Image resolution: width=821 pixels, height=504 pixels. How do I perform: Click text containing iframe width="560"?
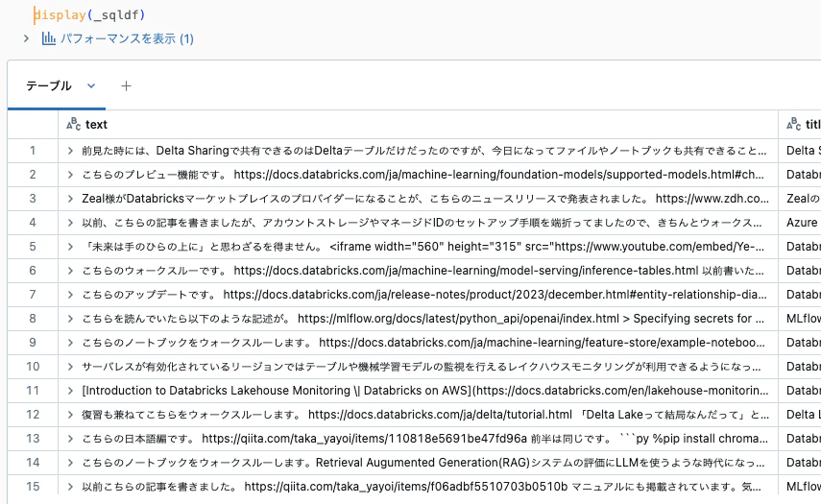[423, 247]
